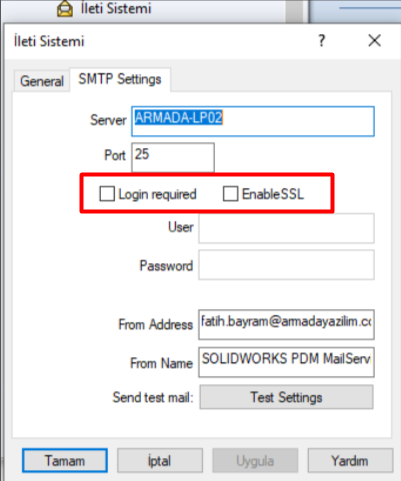Switch to the General tab
The image size is (401, 481).
(42, 81)
